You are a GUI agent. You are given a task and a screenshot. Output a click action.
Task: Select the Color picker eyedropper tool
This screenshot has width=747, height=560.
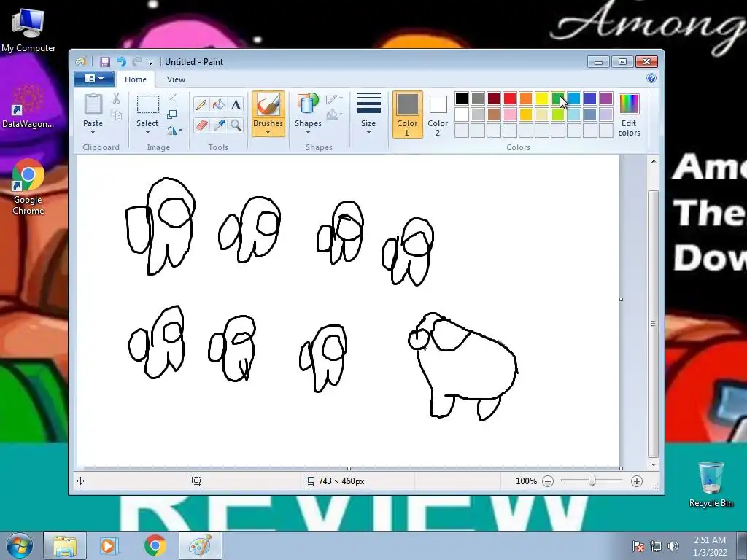click(x=219, y=125)
